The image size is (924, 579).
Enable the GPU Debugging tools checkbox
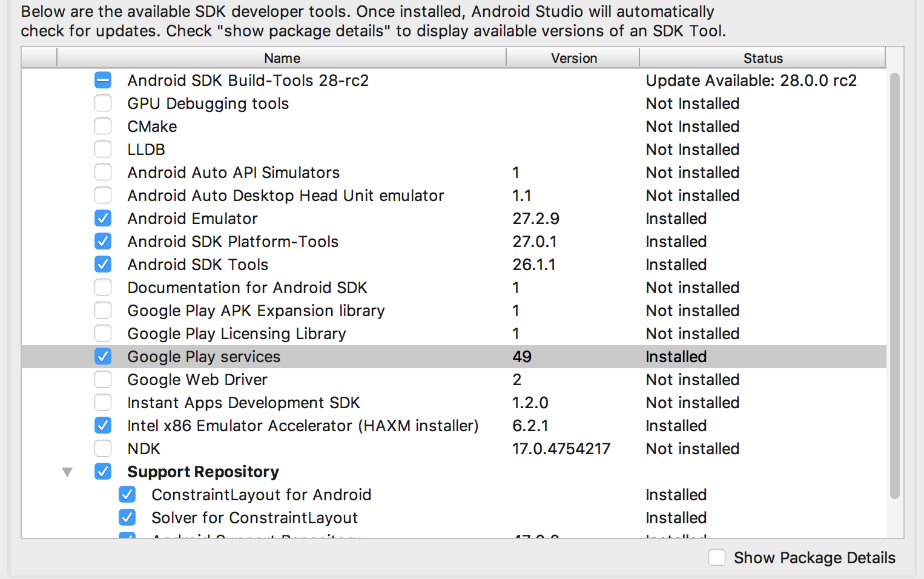pos(103,103)
